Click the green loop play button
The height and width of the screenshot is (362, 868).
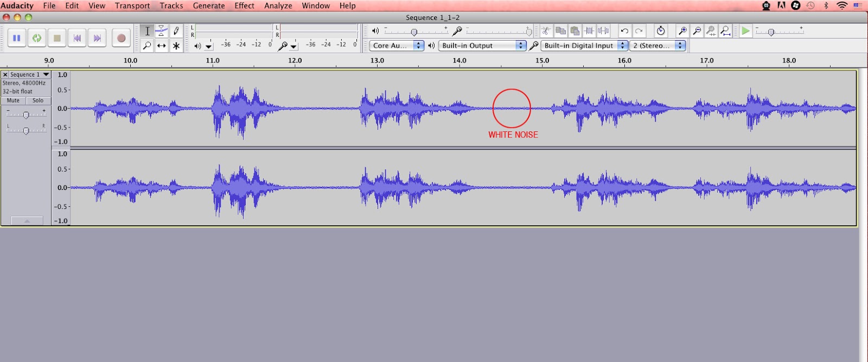37,38
